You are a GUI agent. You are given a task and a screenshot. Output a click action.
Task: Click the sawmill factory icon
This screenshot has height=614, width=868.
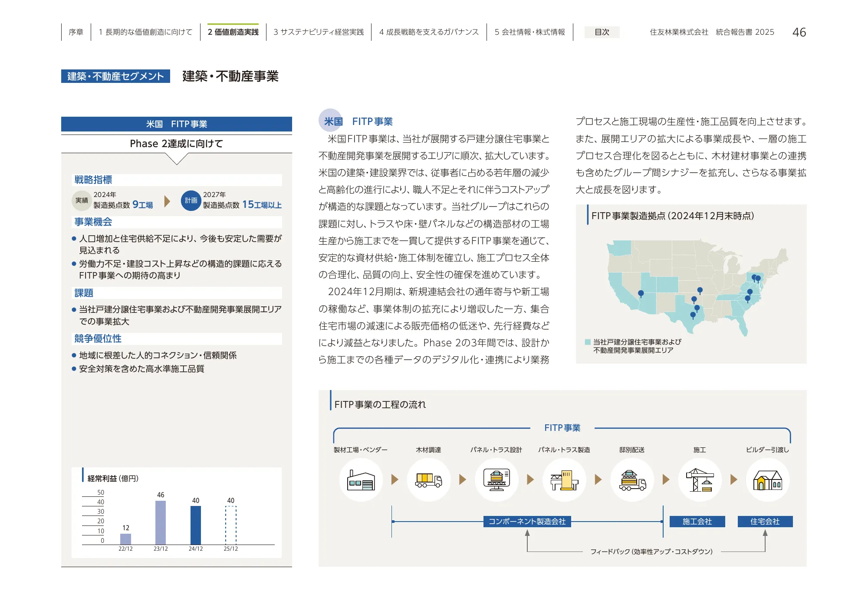(361, 480)
